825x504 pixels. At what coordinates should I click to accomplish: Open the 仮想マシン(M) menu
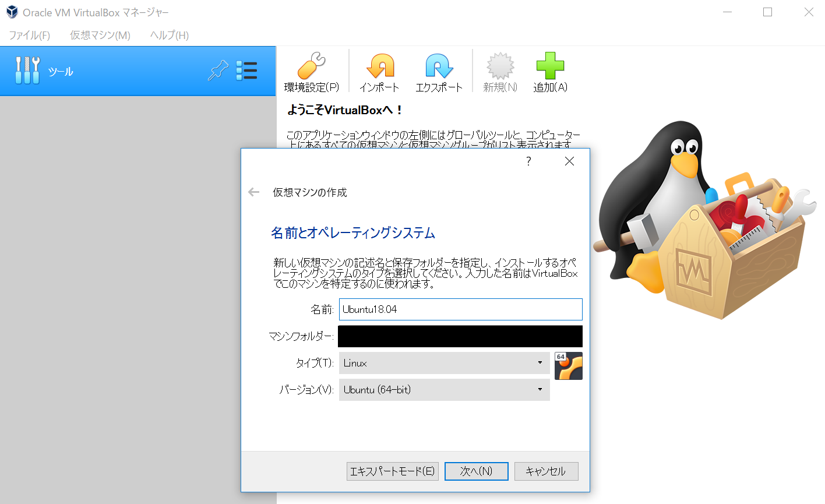[100, 35]
